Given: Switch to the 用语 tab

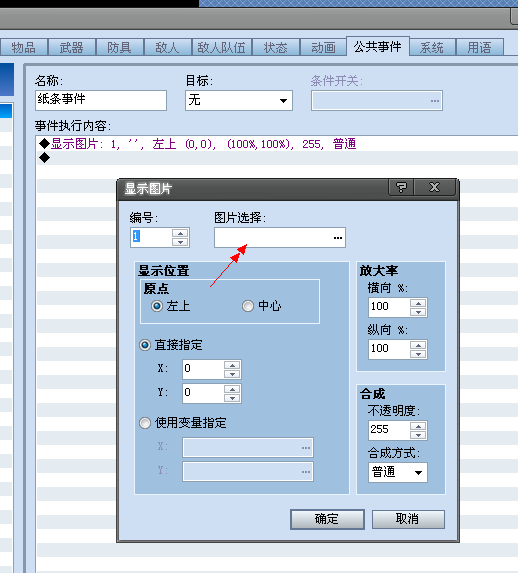Looking at the screenshot, I should 480,48.
